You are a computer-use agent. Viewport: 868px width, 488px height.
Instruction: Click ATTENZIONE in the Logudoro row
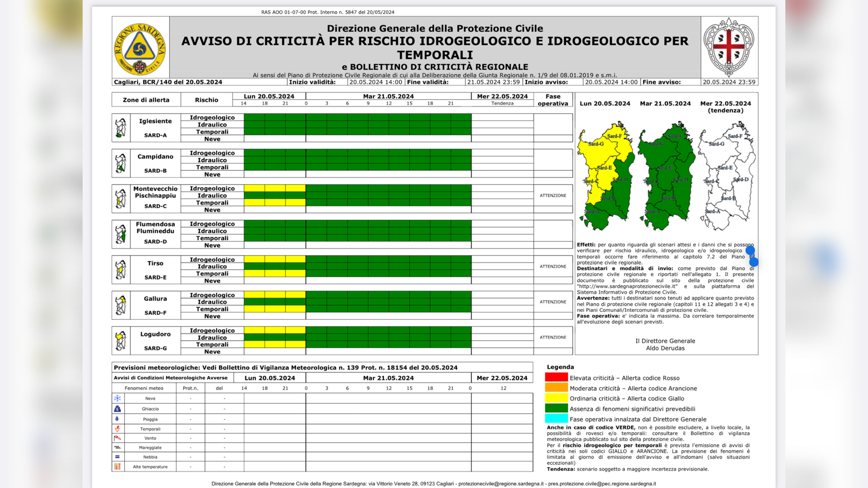coord(553,338)
